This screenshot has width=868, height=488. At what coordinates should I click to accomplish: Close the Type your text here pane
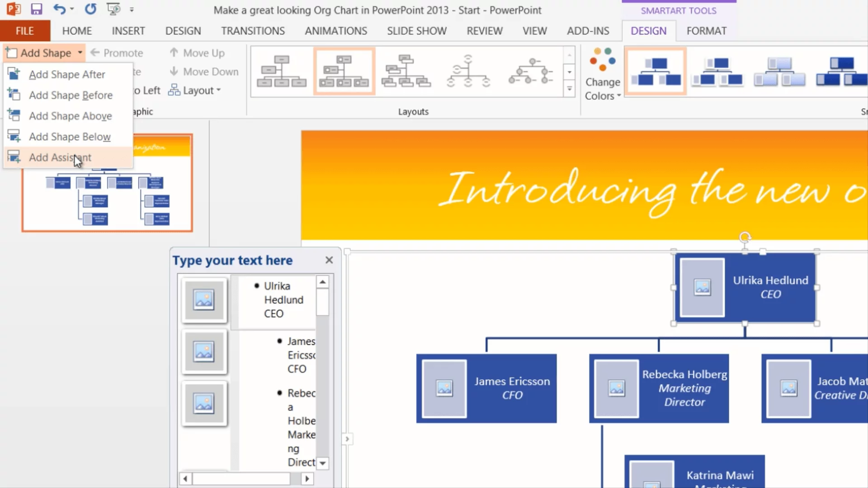pos(329,260)
